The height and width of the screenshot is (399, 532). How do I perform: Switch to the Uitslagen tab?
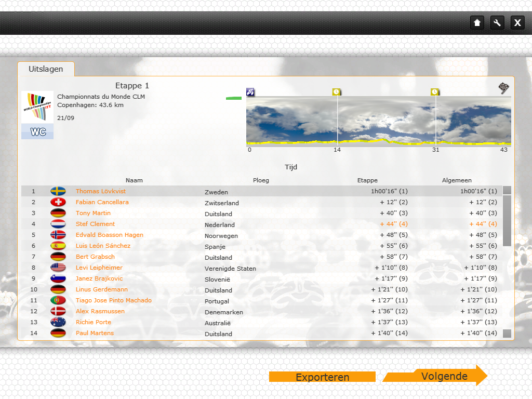(x=46, y=69)
